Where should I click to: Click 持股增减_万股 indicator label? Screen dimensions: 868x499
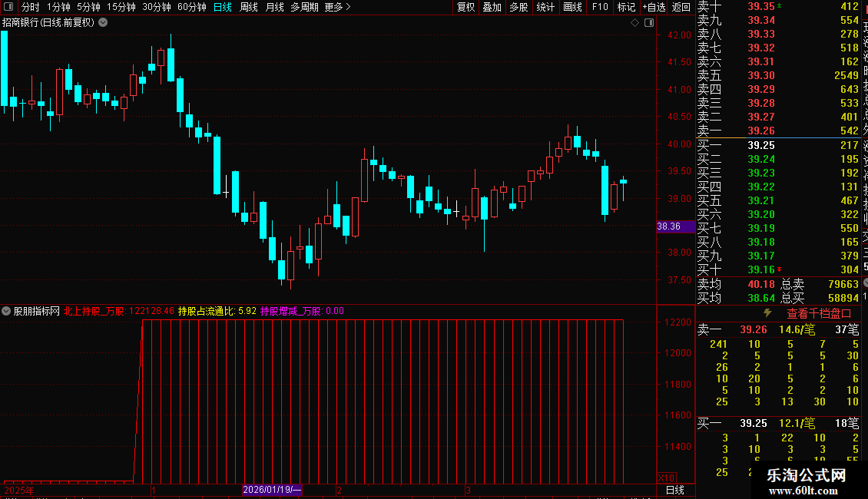tap(292, 311)
